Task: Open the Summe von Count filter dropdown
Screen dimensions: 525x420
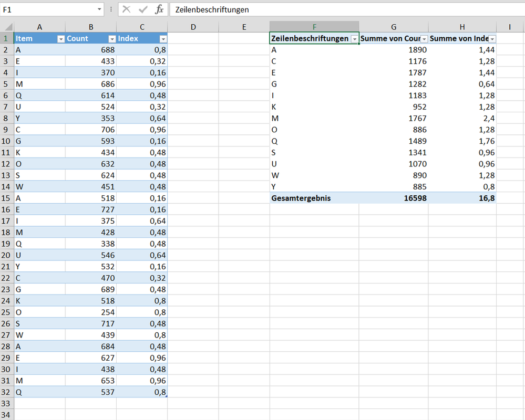Action: click(424, 39)
